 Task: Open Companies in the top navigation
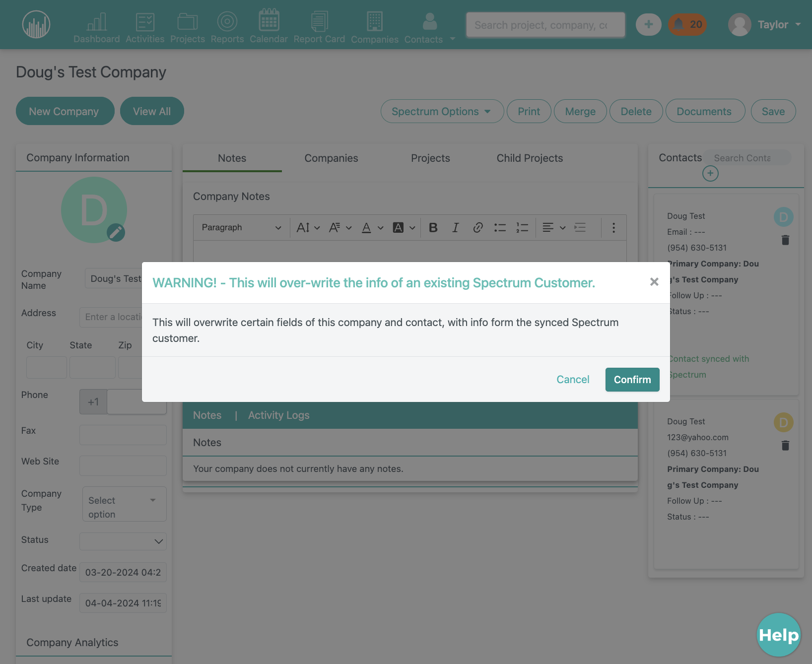click(375, 27)
